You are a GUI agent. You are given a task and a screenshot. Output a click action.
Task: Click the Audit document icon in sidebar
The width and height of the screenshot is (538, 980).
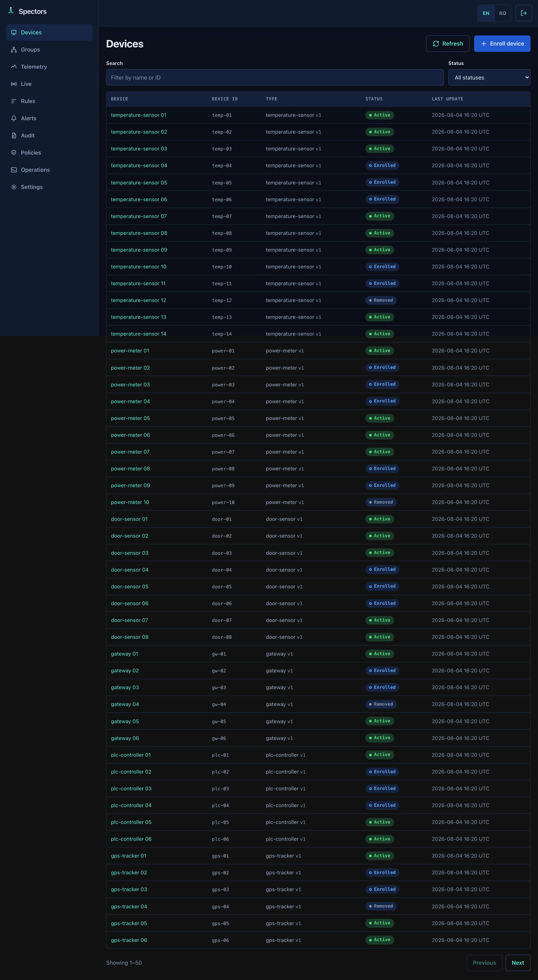[14, 136]
